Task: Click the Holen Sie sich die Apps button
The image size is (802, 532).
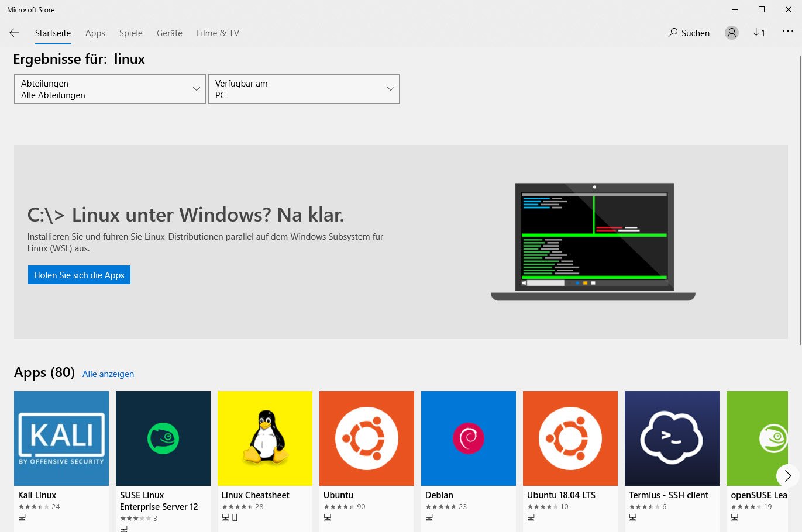Action: (x=79, y=275)
